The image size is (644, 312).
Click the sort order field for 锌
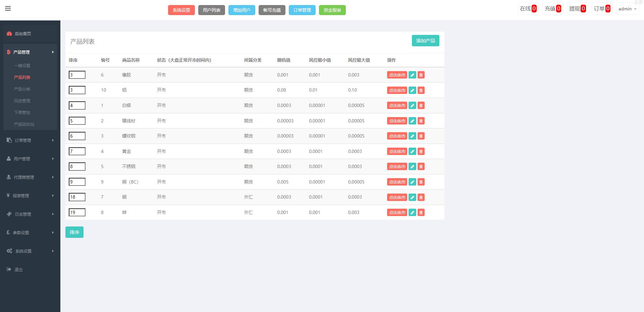77,212
